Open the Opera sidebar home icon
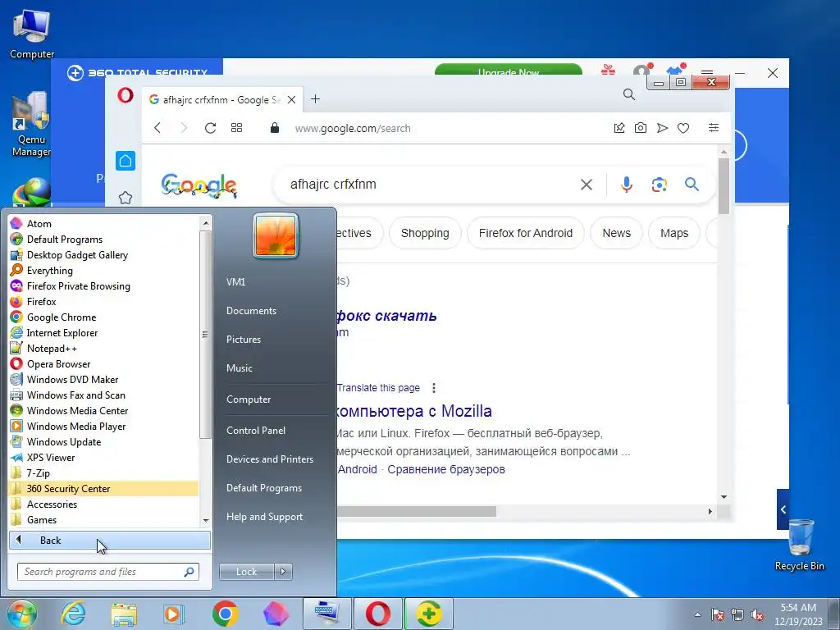The height and width of the screenshot is (630, 840). pos(126,161)
